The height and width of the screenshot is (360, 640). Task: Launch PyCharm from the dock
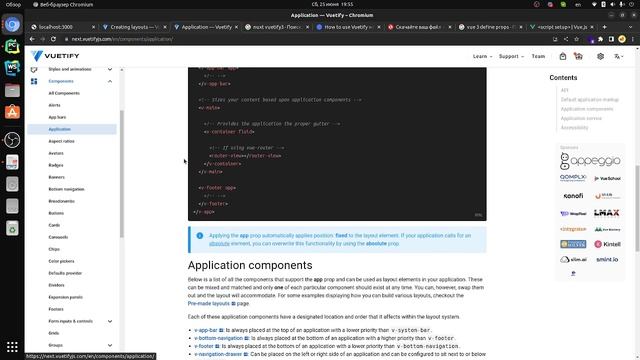click(x=12, y=46)
